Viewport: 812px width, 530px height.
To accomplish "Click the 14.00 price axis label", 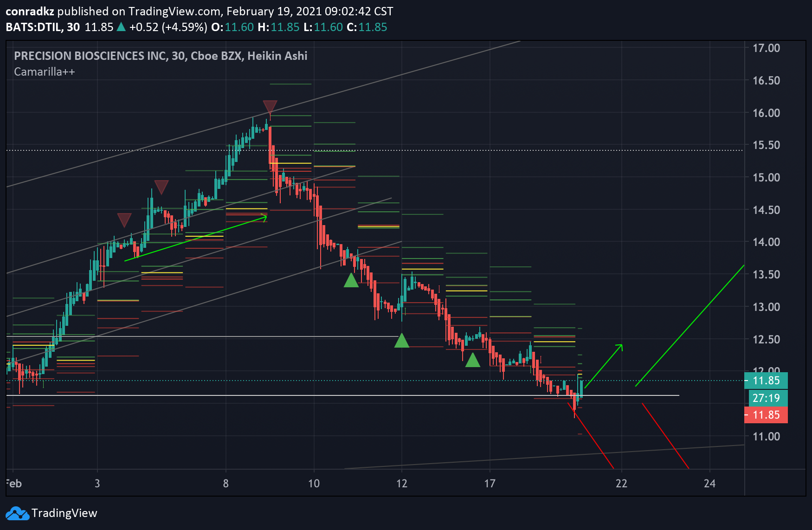I will click(766, 242).
